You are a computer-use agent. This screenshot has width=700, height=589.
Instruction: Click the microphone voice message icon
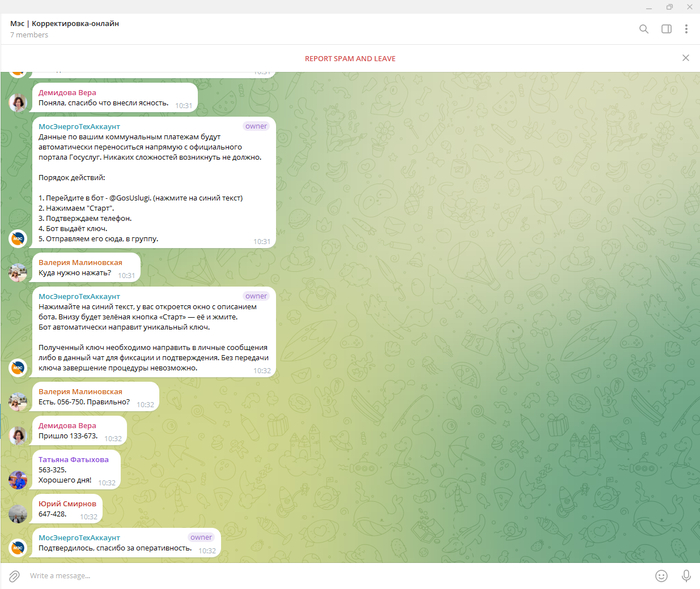pos(686,576)
